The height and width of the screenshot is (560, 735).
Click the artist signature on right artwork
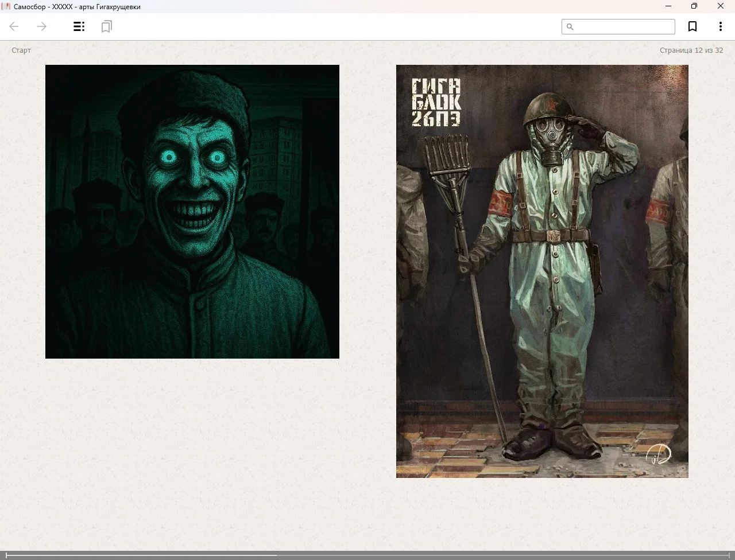click(658, 455)
